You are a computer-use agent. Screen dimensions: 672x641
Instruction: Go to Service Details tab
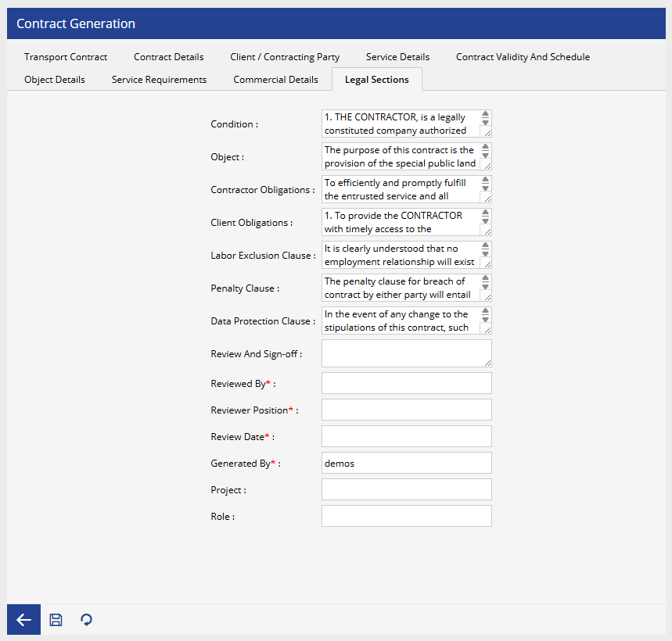pos(397,57)
